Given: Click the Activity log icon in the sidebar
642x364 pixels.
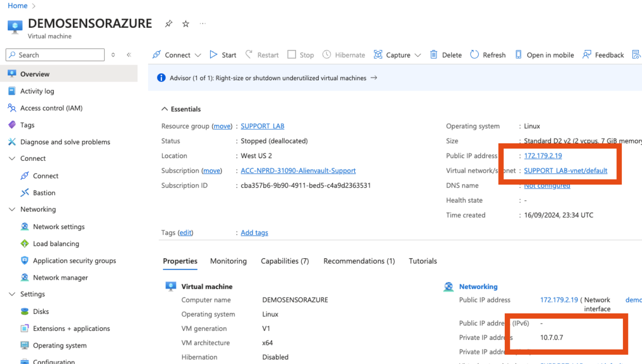Looking at the screenshot, I should tap(12, 91).
